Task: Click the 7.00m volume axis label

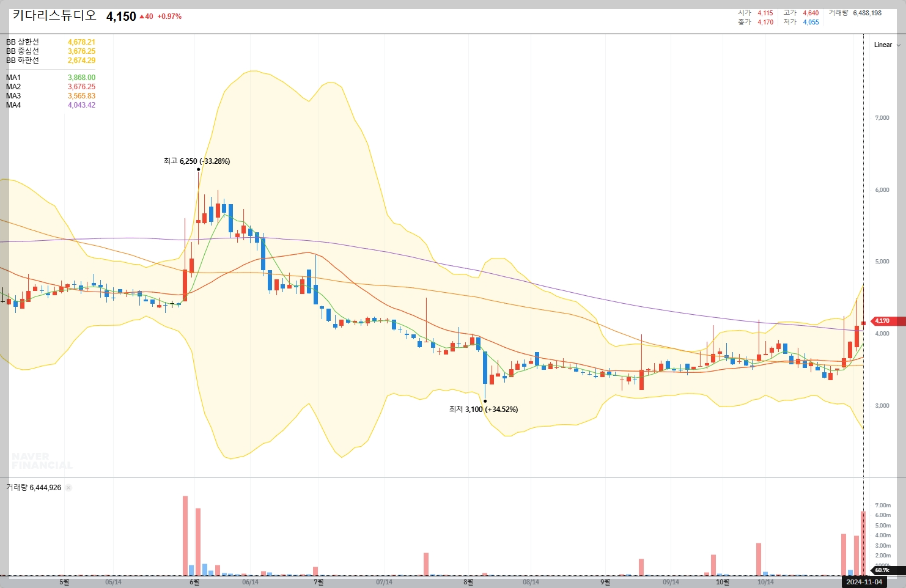Action: coord(883,505)
